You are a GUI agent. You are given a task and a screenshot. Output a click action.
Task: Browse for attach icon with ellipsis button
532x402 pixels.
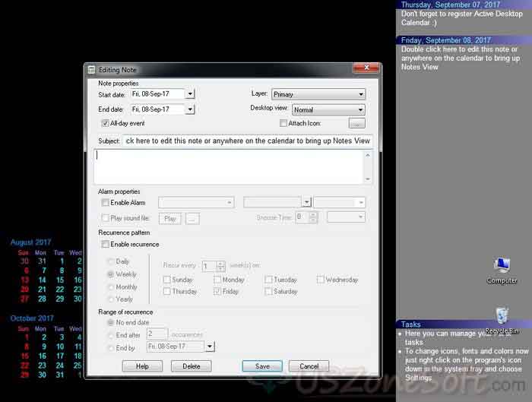point(356,123)
